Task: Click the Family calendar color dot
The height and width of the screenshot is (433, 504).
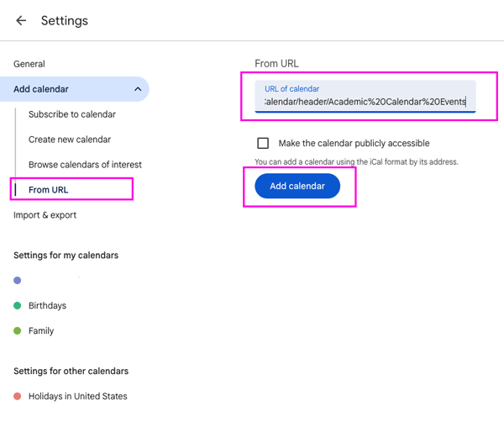Action: pyautogui.click(x=18, y=330)
